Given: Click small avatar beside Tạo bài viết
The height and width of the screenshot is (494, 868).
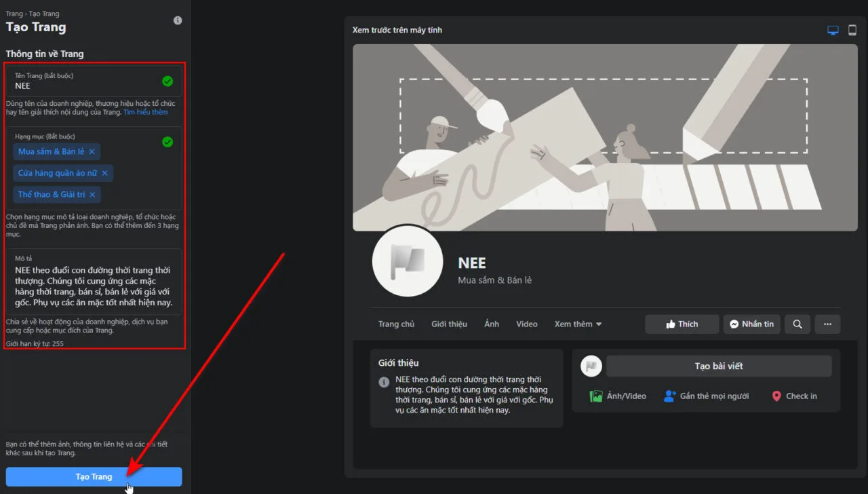Looking at the screenshot, I should [x=591, y=366].
